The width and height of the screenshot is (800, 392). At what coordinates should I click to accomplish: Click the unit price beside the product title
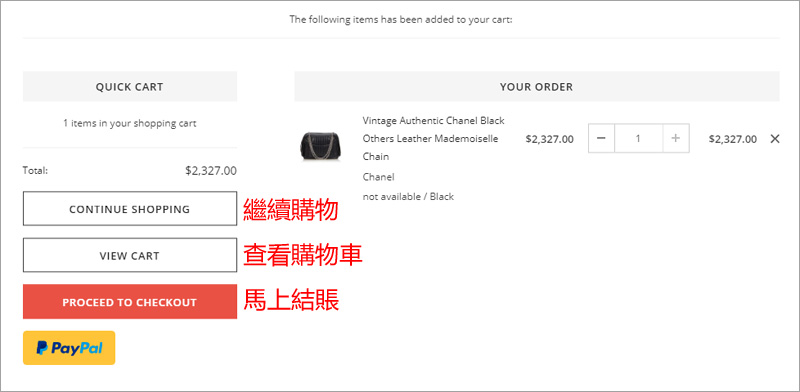[549, 139]
